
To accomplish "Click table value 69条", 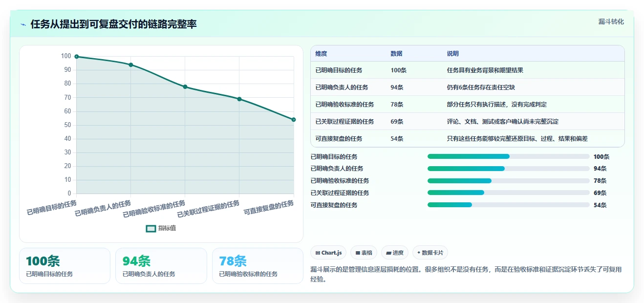I will 397,122.
